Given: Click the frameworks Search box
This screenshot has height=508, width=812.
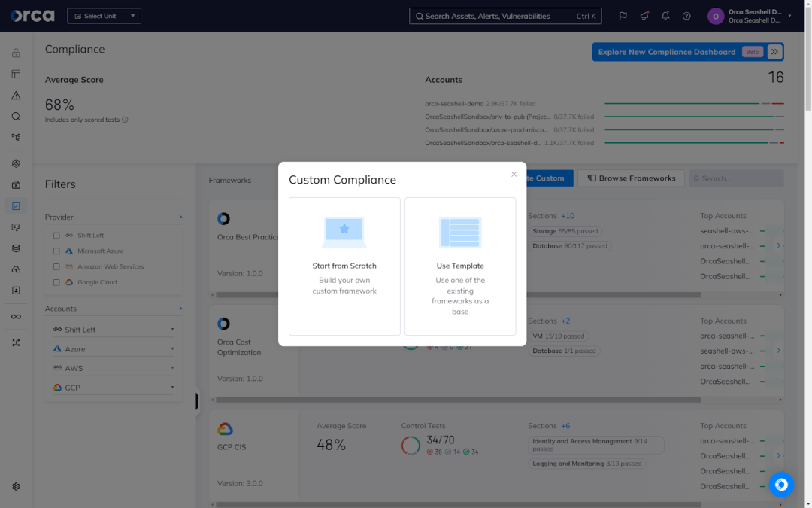Looking at the screenshot, I should point(736,178).
